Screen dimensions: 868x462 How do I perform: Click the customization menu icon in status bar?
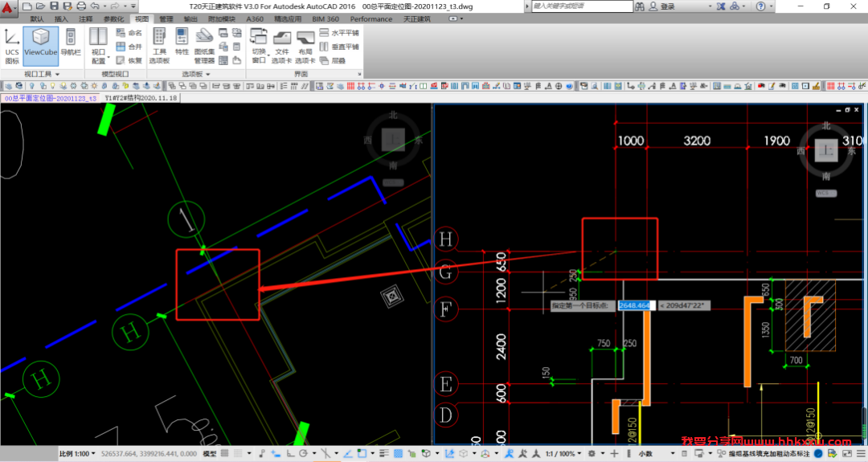click(x=860, y=454)
